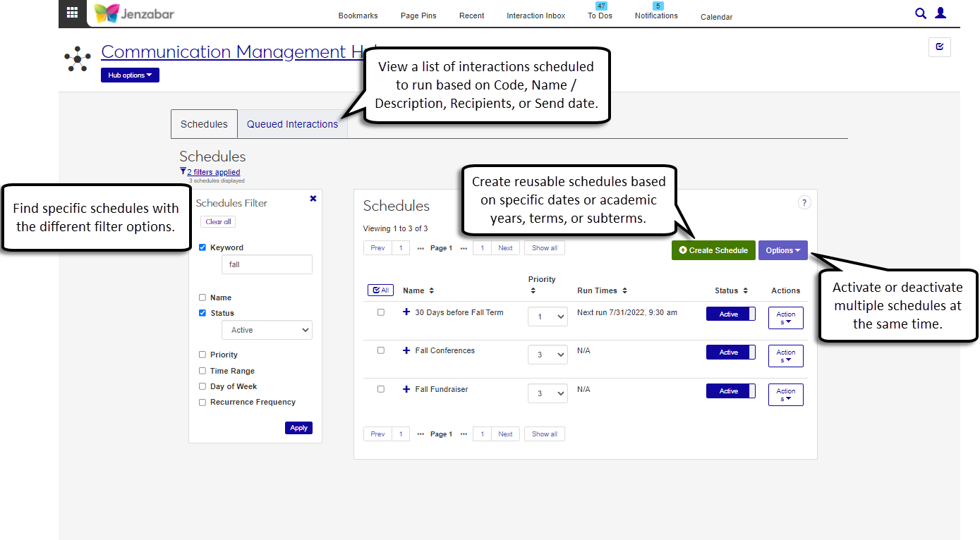Open the user profile icon
This screenshot has width=980, height=540.
940,13
